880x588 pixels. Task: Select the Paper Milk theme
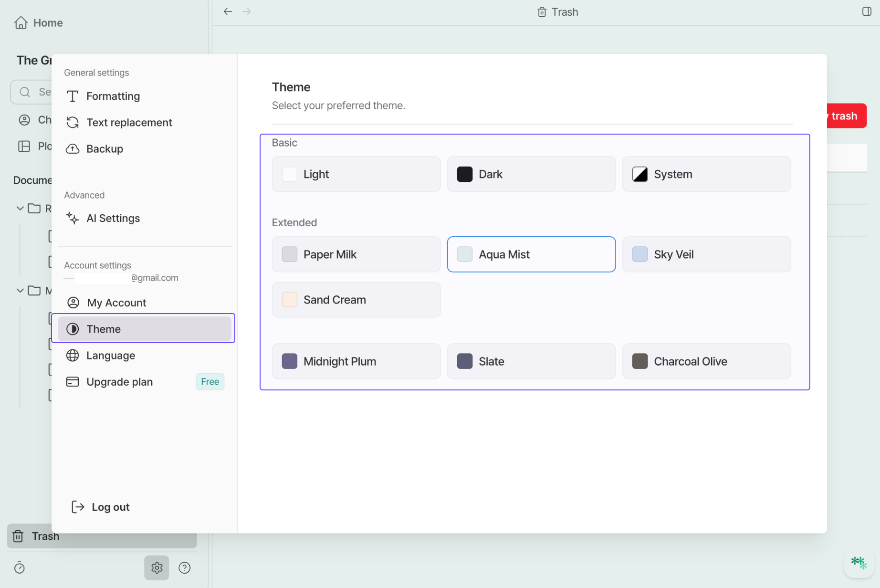pyautogui.click(x=356, y=254)
